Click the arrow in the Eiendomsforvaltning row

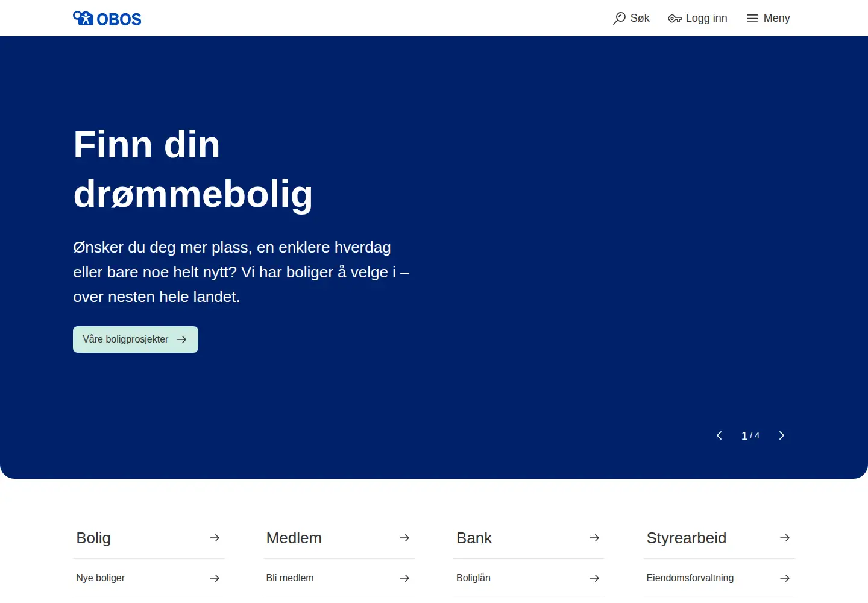click(x=785, y=578)
